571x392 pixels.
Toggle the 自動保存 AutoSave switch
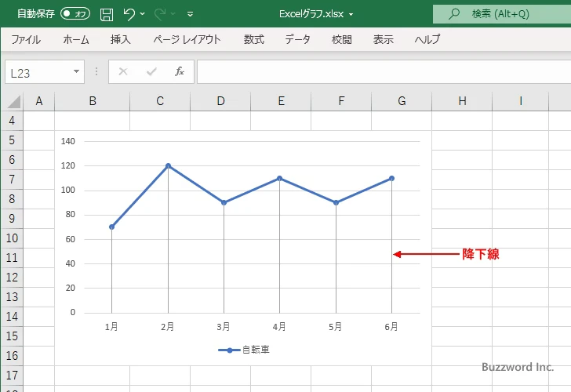[75, 14]
